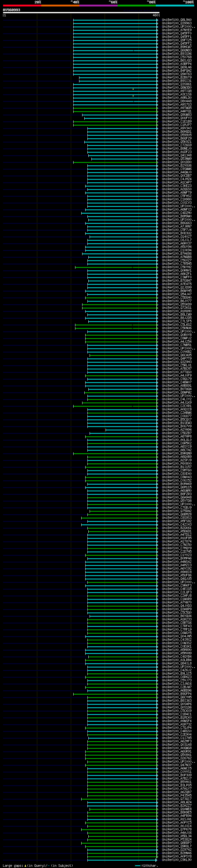Click the ~80% green legend segment
The width and height of the screenshot is (197, 868).
(137, 6)
